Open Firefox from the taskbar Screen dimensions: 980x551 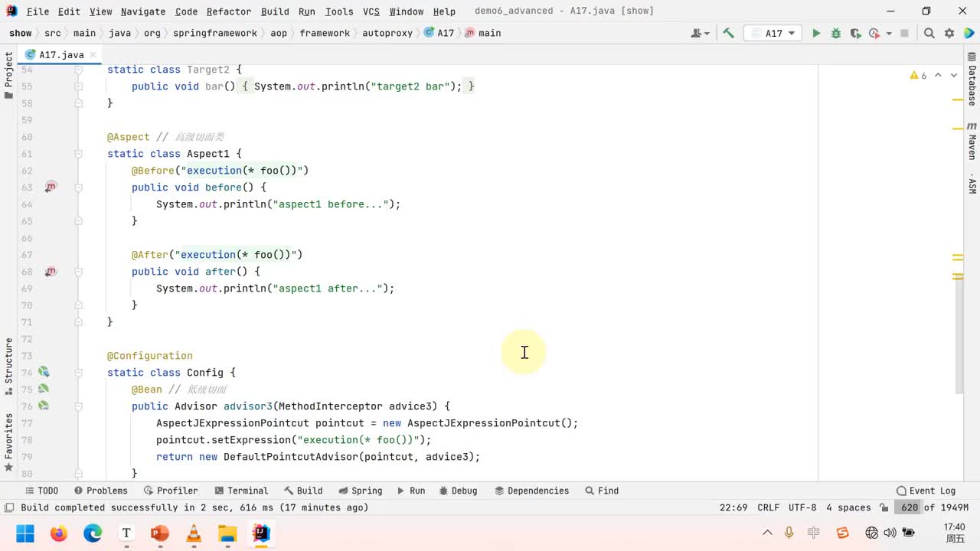click(x=59, y=533)
